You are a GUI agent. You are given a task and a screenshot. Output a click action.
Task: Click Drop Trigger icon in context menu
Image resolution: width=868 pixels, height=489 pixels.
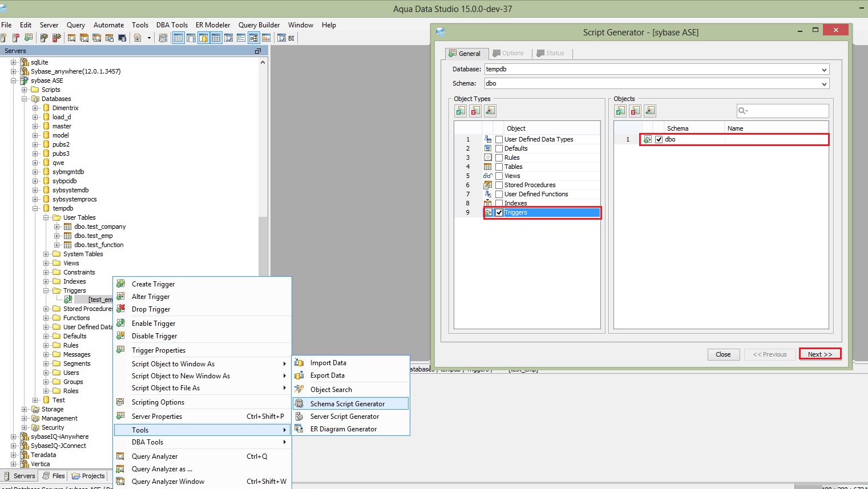pos(121,309)
